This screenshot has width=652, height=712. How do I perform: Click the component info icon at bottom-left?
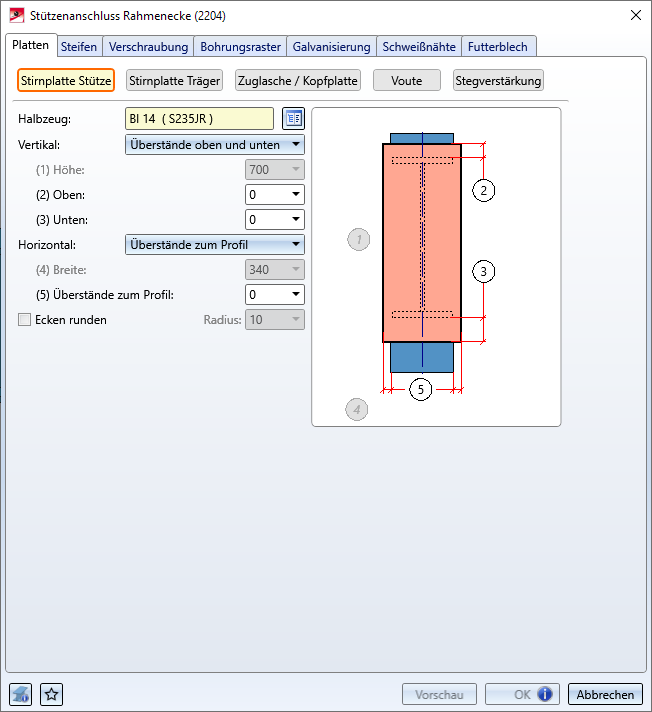(21, 694)
